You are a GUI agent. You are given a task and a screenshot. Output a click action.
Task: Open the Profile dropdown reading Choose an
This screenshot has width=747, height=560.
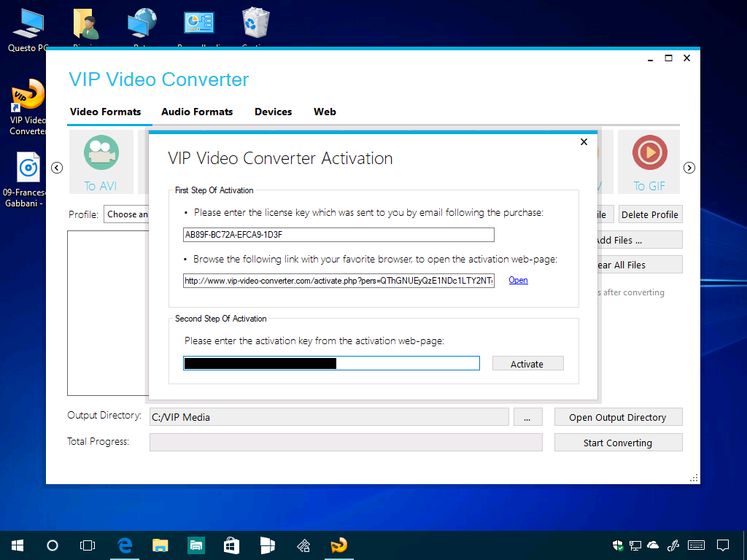126,214
